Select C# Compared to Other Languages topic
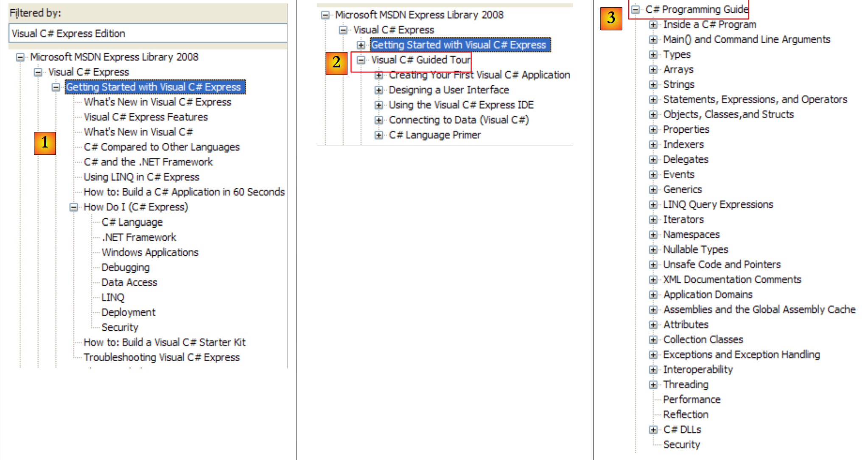Image resolution: width=868 pixels, height=460 pixels. click(162, 147)
